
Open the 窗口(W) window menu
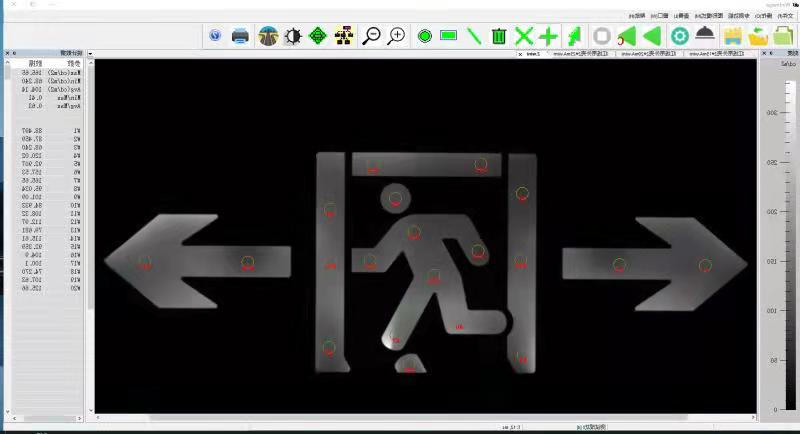coord(660,16)
